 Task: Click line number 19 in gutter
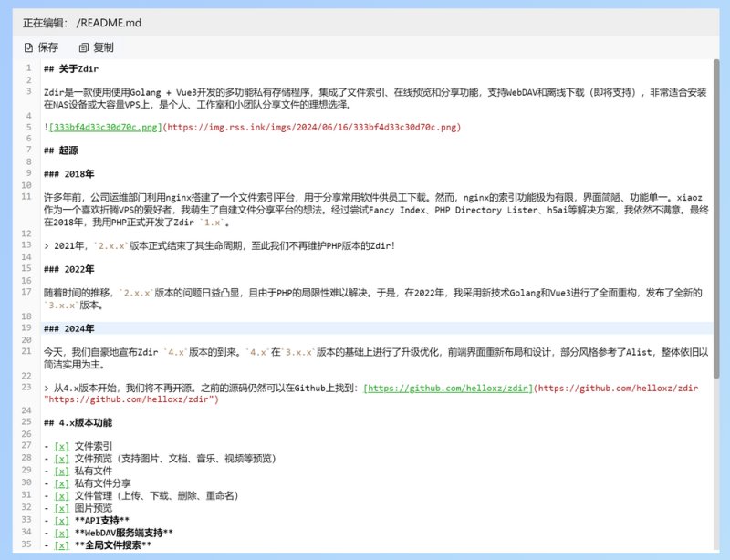26,327
